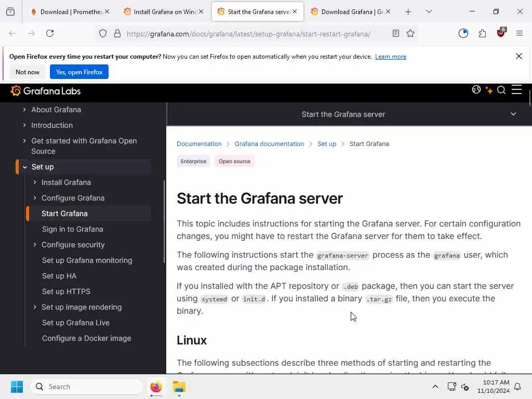Screen dimensions: 532x399
Task: Show hidden system tray icons
Action: (x=435, y=387)
